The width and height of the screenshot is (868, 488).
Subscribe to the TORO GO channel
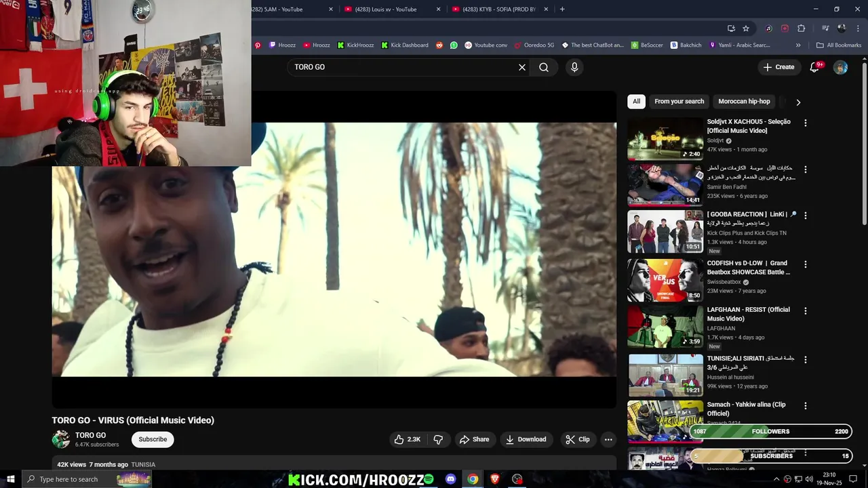[x=153, y=439]
